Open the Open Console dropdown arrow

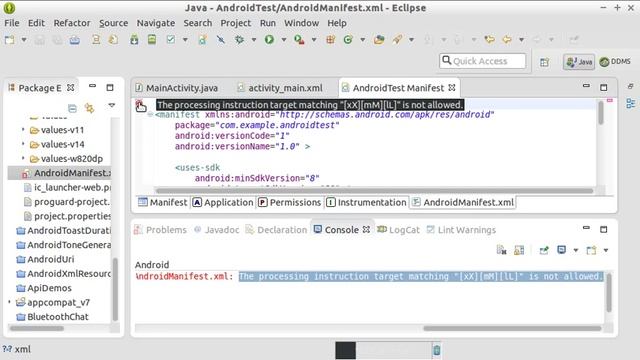pos(606,250)
